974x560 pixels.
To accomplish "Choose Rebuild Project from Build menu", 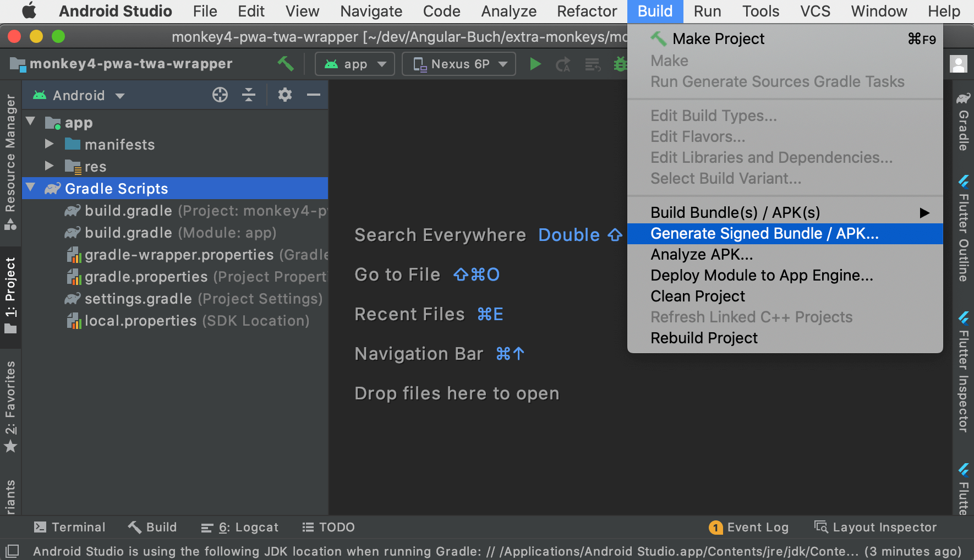I will point(785,338).
